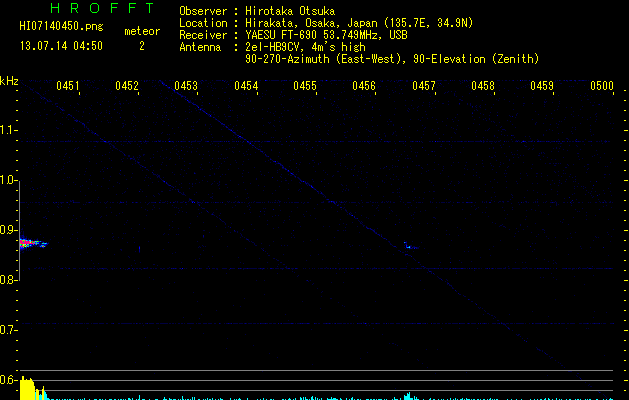629x400 pixels.
Task: Click the date stamp 13.07.14 04:50
Action: point(61,46)
